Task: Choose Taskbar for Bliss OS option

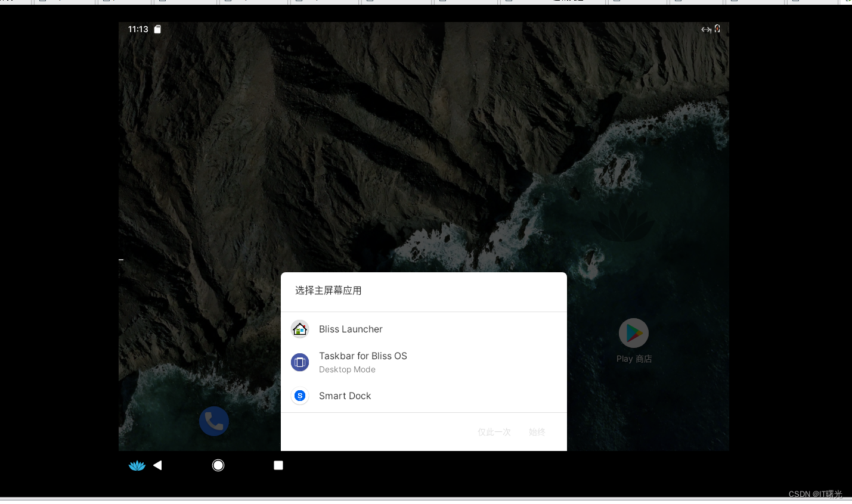Action: [423, 362]
